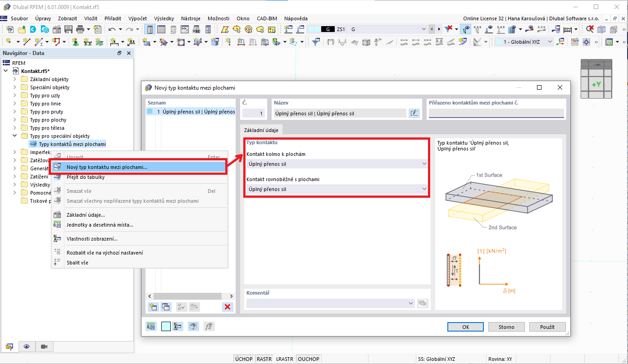Undo the last action with the undo arrow
The width and height of the screenshot is (628, 364).
click(112, 29)
